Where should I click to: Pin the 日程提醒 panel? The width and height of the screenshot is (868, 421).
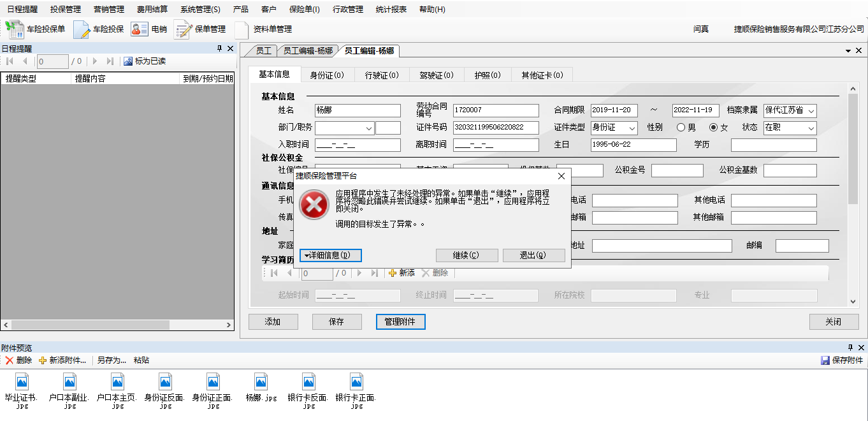[x=219, y=48]
